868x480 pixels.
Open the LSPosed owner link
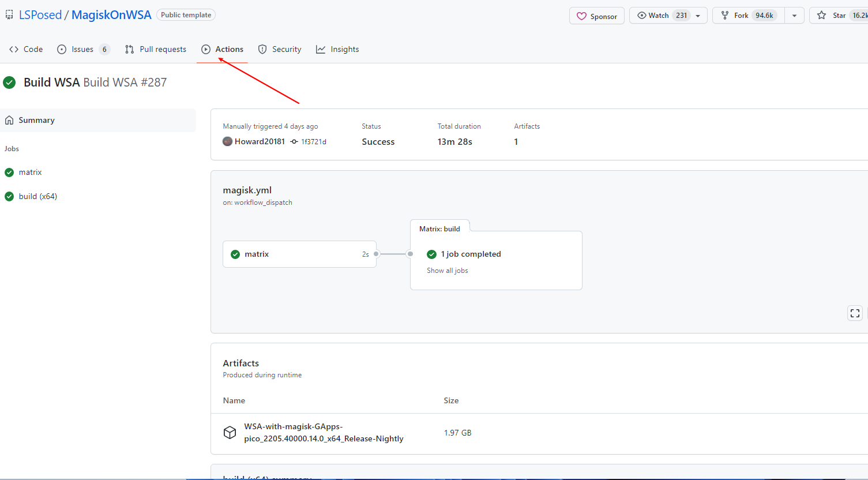pos(40,15)
